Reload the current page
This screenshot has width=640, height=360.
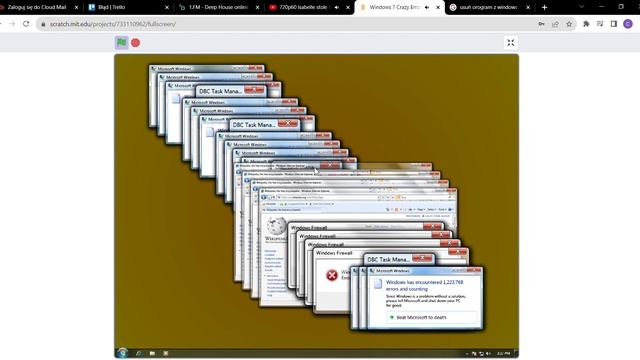click(26, 24)
